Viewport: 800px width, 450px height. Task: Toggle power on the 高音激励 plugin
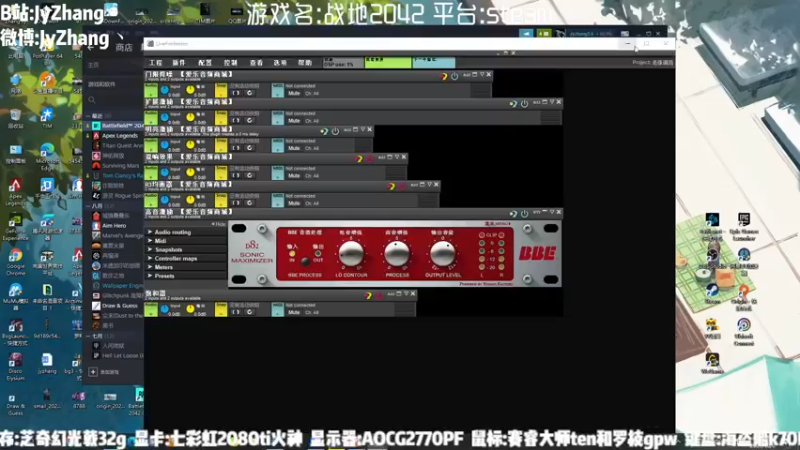(x=524, y=213)
